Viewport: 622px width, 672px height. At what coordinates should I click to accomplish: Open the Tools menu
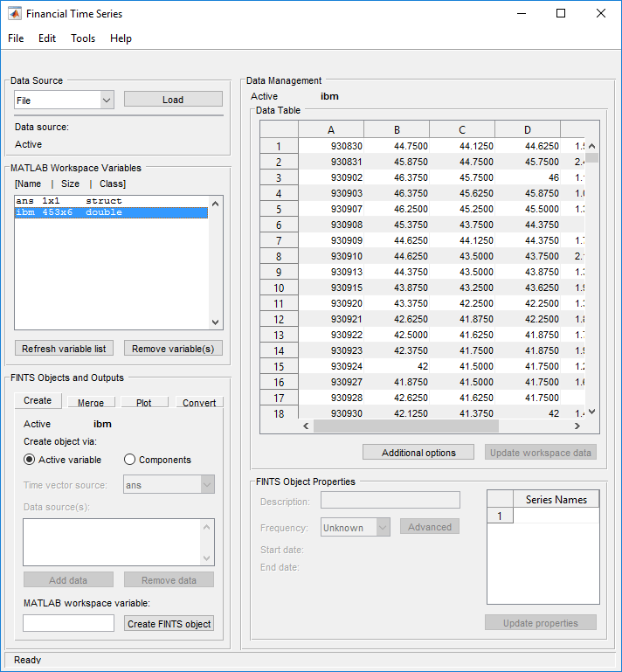point(83,38)
